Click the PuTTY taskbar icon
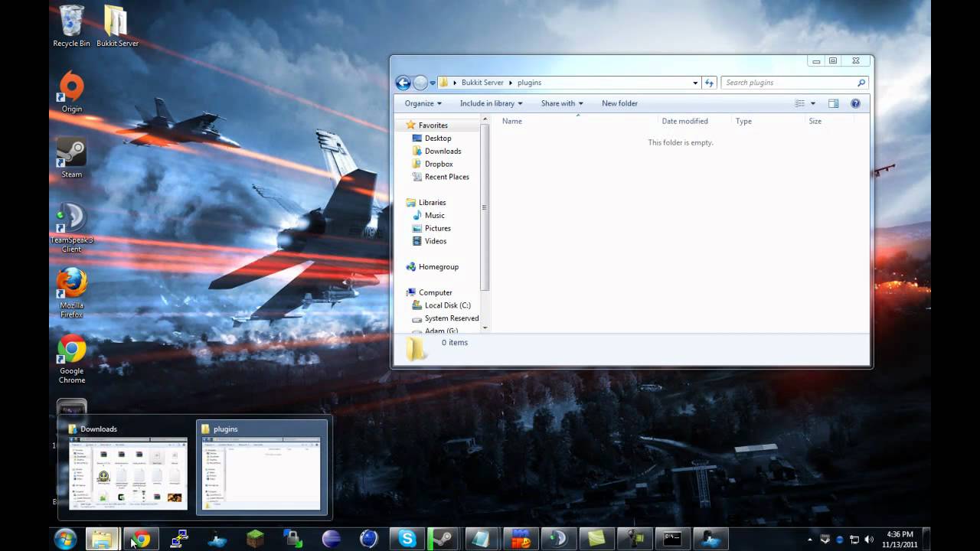Viewport: 980px width, 551px height. point(180,539)
